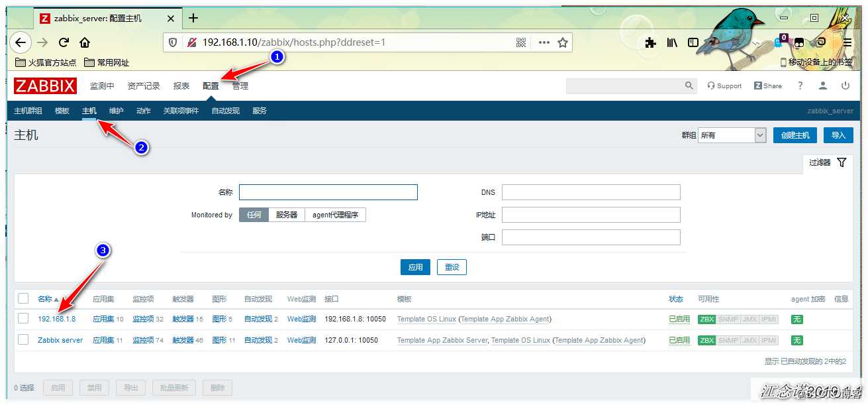The height and width of the screenshot is (405, 868).
Task: Open the 监测中 top menu
Action: 102,86
